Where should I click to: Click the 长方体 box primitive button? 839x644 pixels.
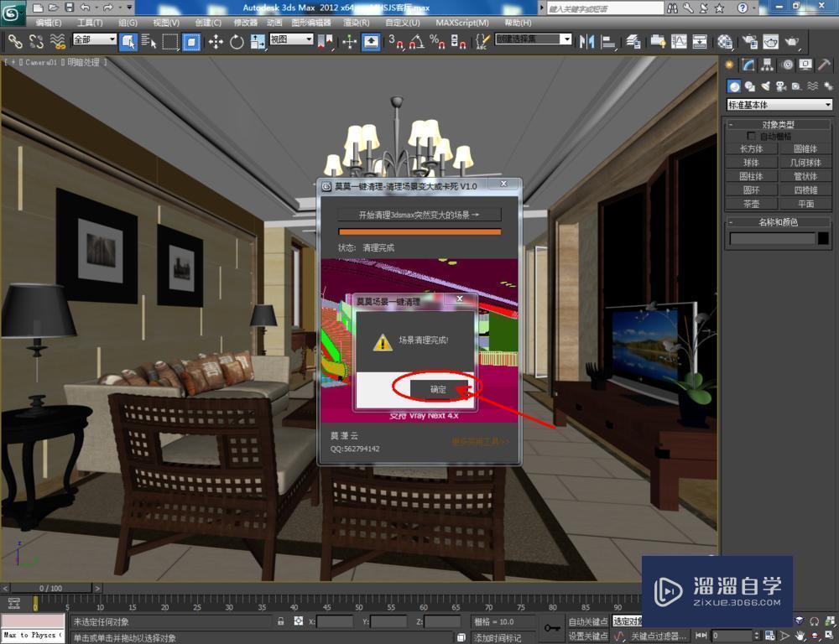(751, 148)
